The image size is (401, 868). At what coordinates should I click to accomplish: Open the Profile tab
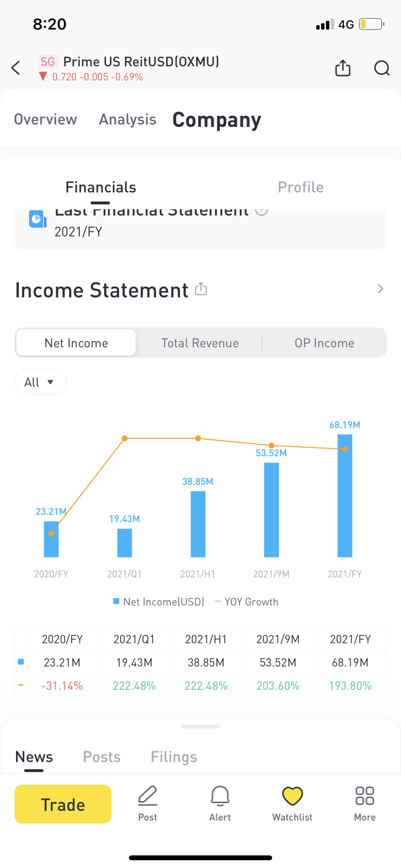pos(300,187)
